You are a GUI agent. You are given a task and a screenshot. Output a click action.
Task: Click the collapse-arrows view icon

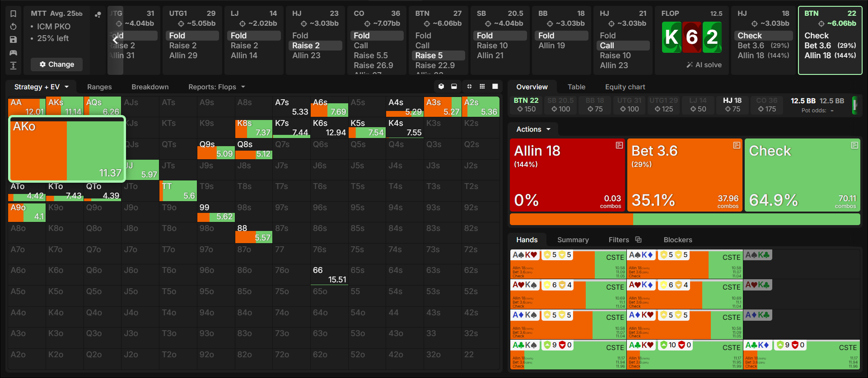point(469,87)
